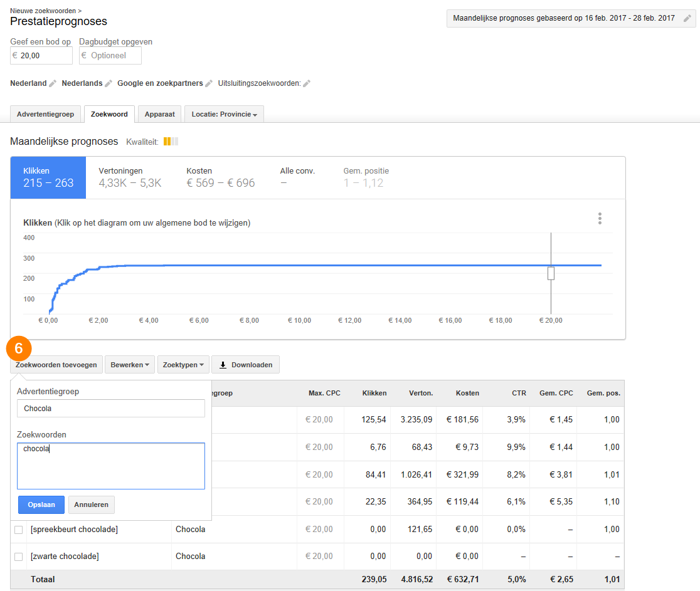Open the Zoektypen dropdown
Viewport: 700px width, 591px height.
[183, 365]
